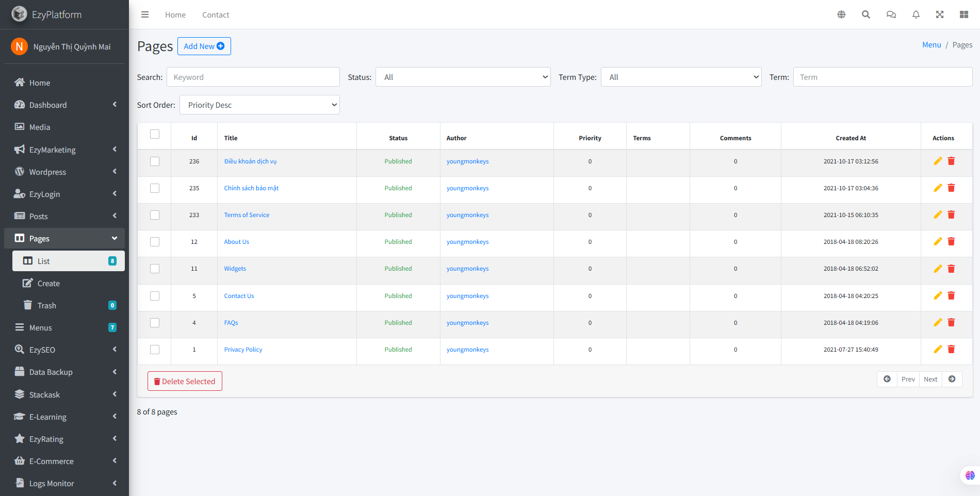Open the globe language icon

tap(841, 14)
